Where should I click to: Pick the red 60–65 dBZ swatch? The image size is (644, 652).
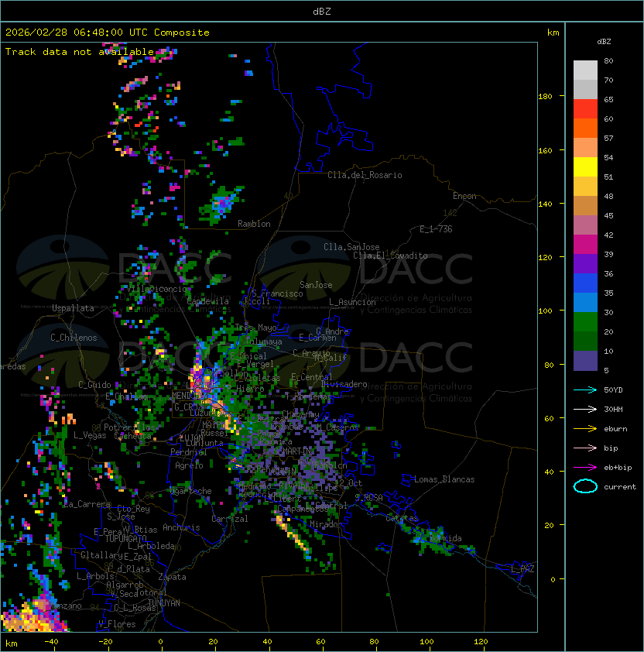tap(585, 108)
